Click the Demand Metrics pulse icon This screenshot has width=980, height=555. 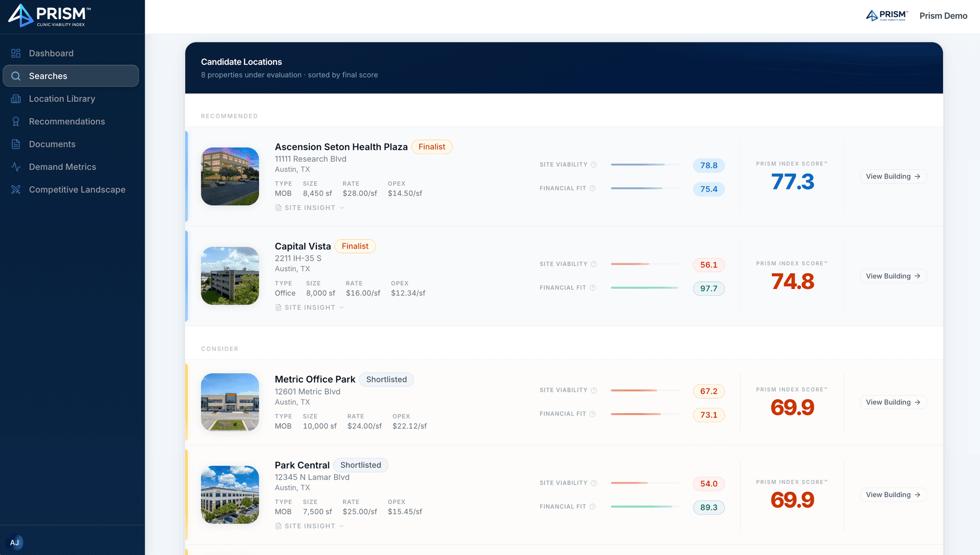(x=16, y=167)
